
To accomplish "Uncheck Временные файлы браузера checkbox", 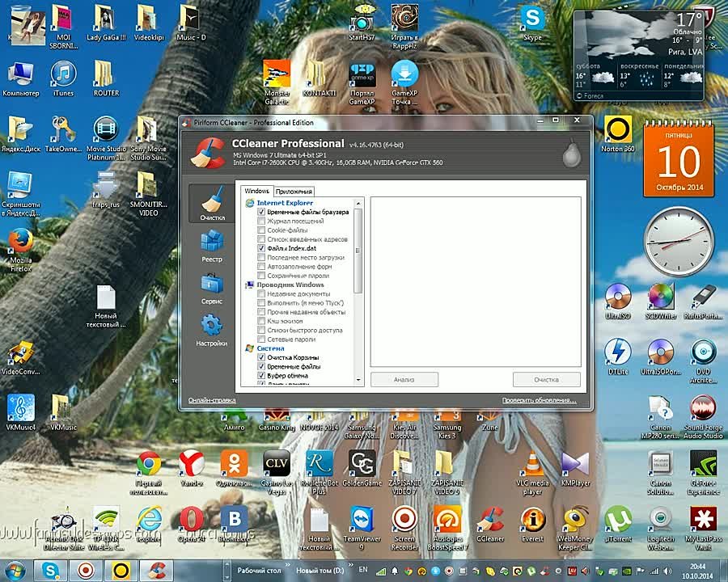I will click(261, 212).
